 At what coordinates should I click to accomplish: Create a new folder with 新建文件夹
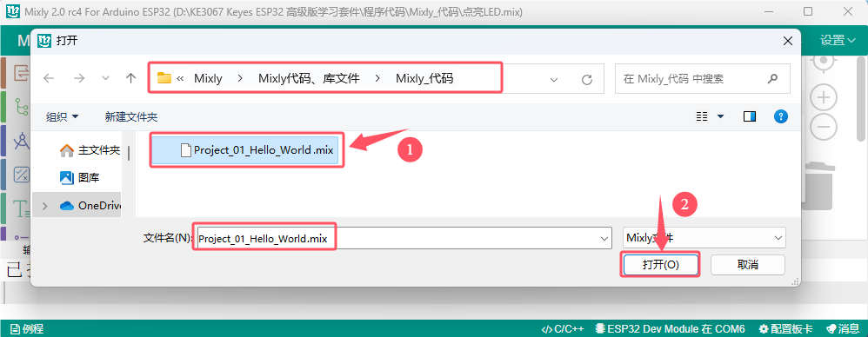131,116
